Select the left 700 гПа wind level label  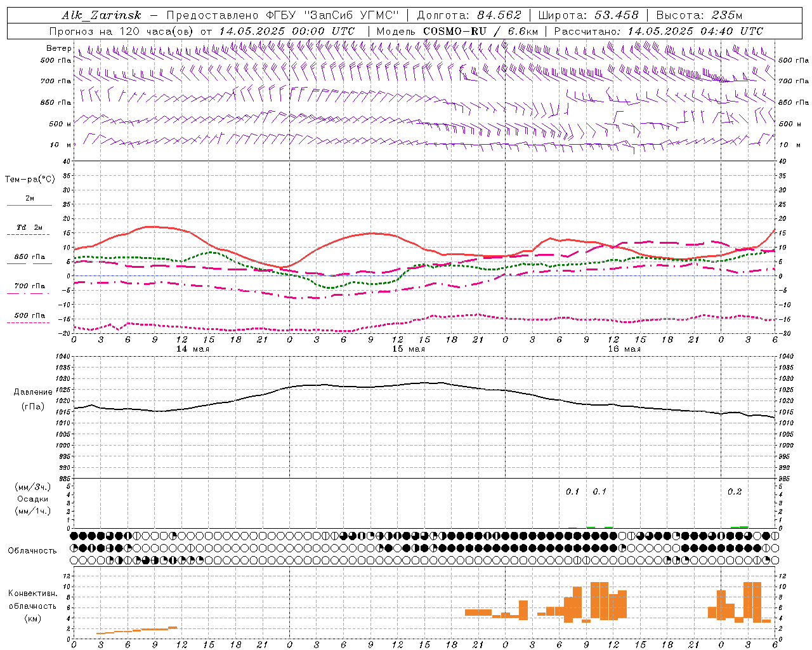click(56, 81)
